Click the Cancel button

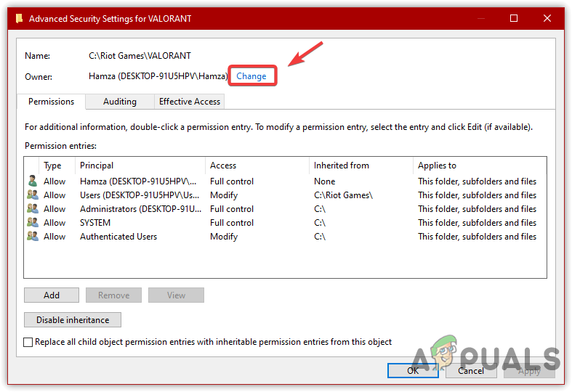pyautogui.click(x=471, y=370)
